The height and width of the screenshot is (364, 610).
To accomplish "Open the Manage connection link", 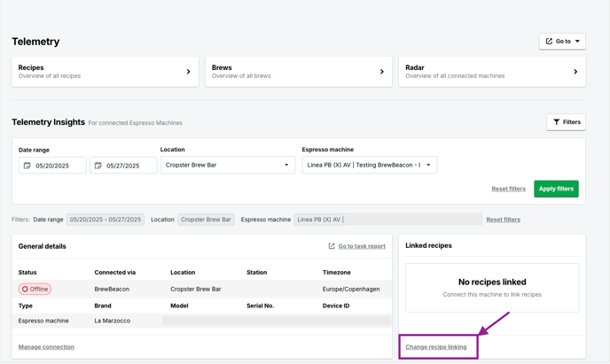I will tap(46, 347).
